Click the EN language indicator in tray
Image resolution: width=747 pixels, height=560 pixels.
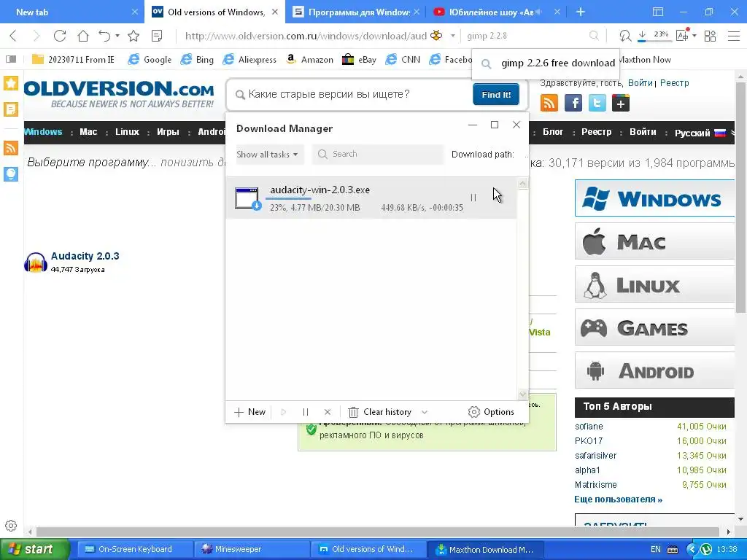656,550
